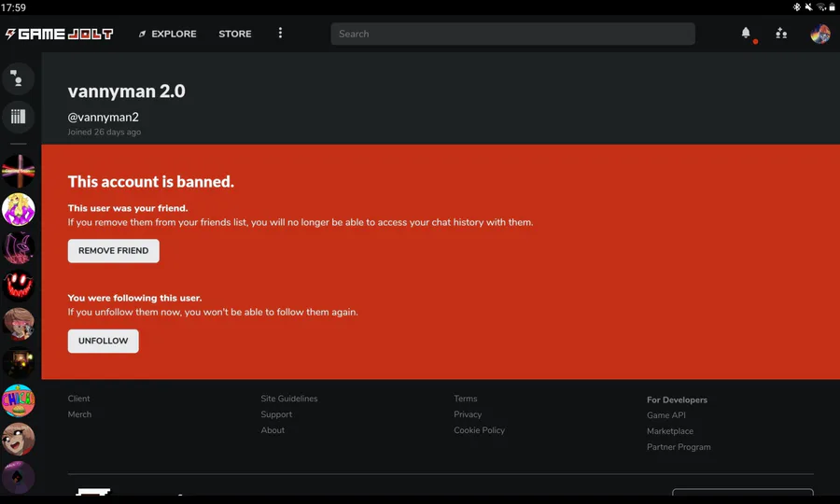This screenshot has height=504, width=840.
Task: Open the friend requests icon
Action: point(781,34)
